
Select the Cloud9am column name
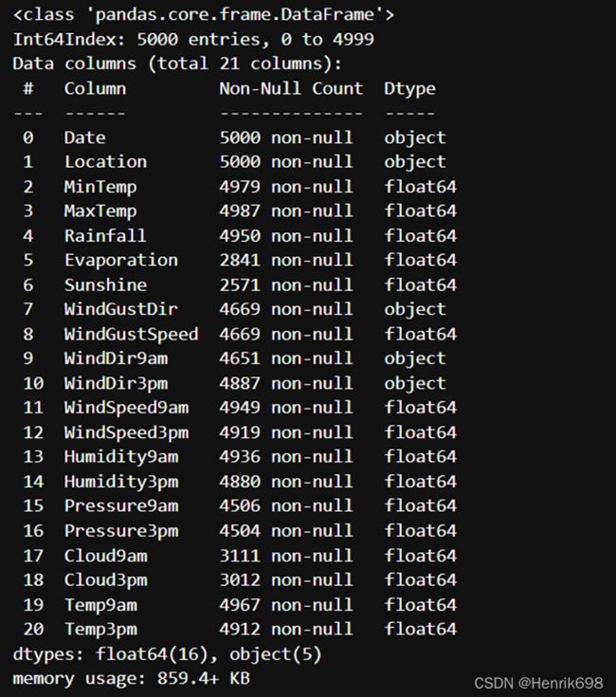click(x=106, y=556)
